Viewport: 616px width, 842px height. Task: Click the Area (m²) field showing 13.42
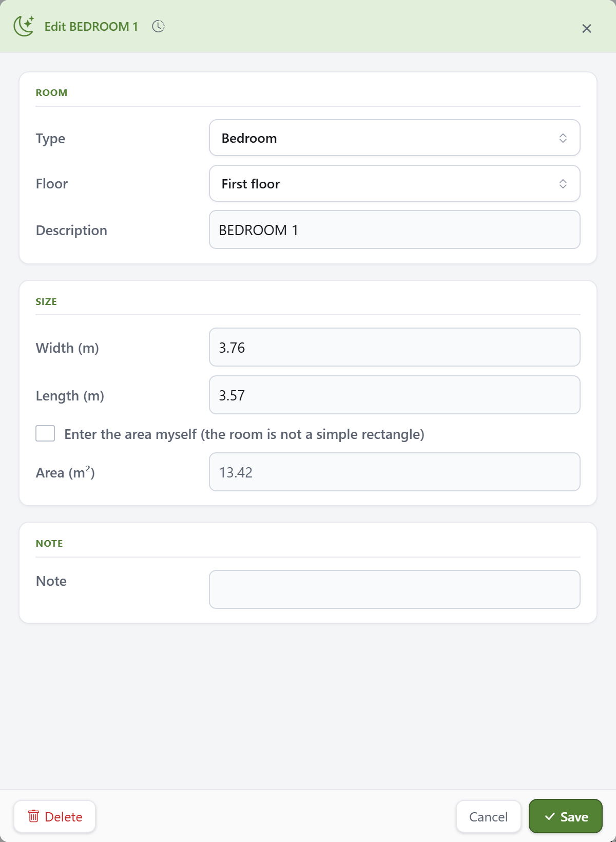395,472
